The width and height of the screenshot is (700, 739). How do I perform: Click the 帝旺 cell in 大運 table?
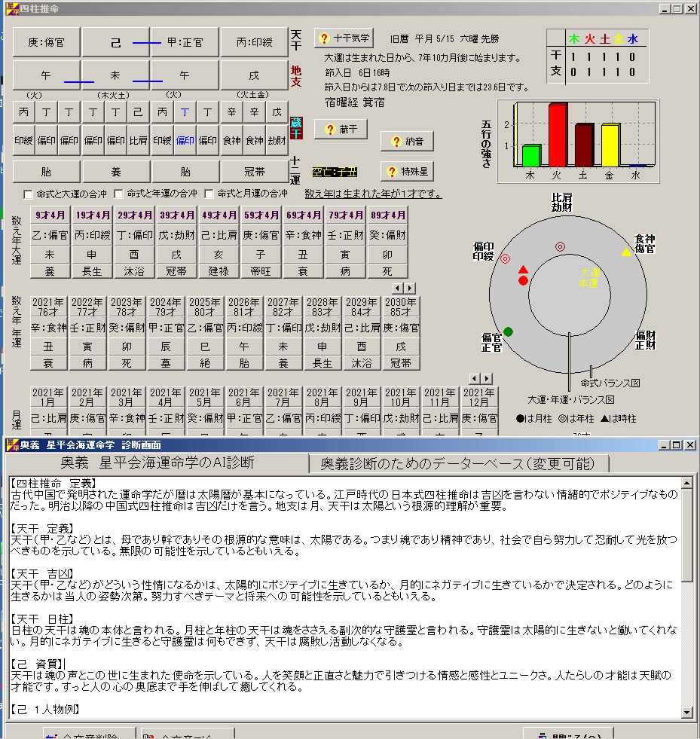(261, 271)
